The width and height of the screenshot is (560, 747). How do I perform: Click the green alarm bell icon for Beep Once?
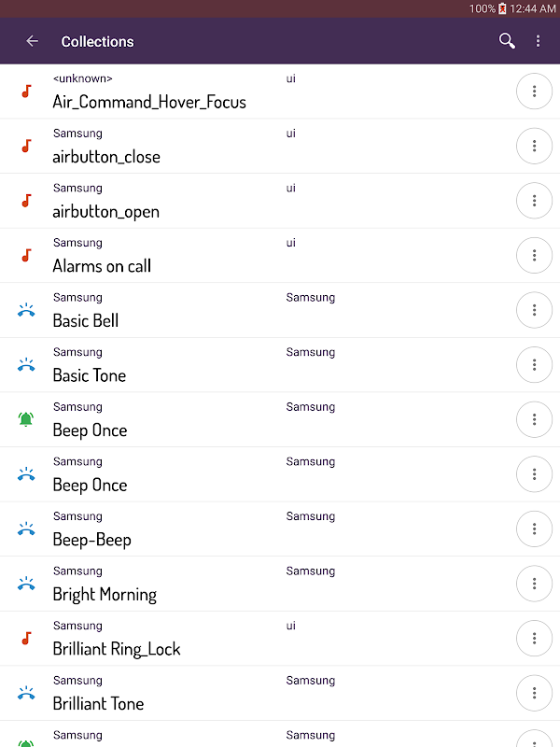click(x=26, y=419)
